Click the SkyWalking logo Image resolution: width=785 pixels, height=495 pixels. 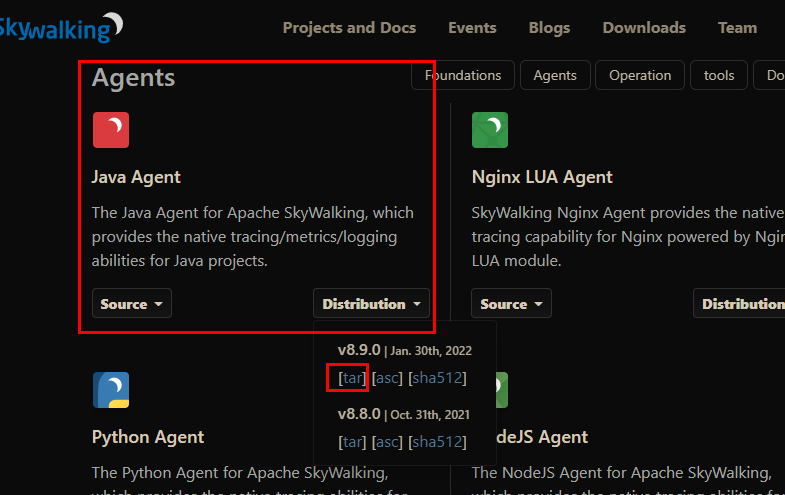tap(60, 28)
